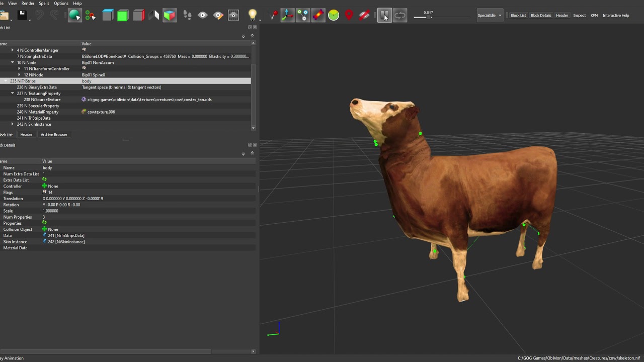644x362 pixels.
Task: Select the vertex selection tool
Action: (x=90, y=16)
